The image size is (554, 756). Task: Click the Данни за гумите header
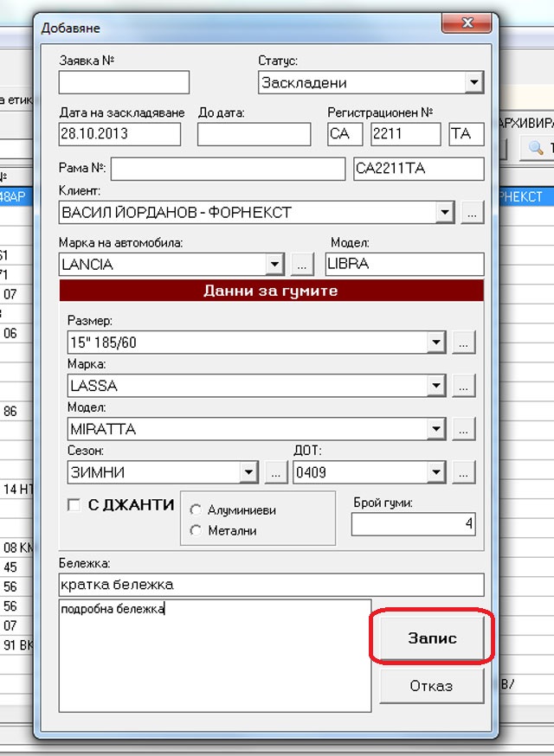coord(271,291)
